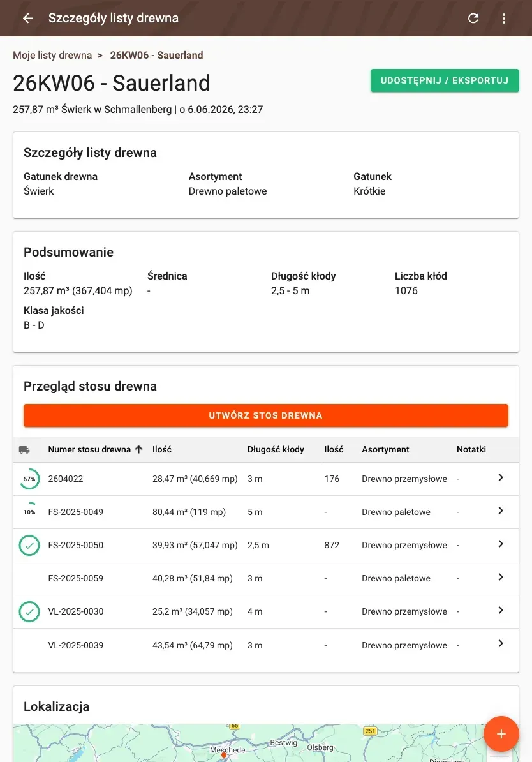
Task: Open the three-dot overflow menu
Action: (x=504, y=18)
